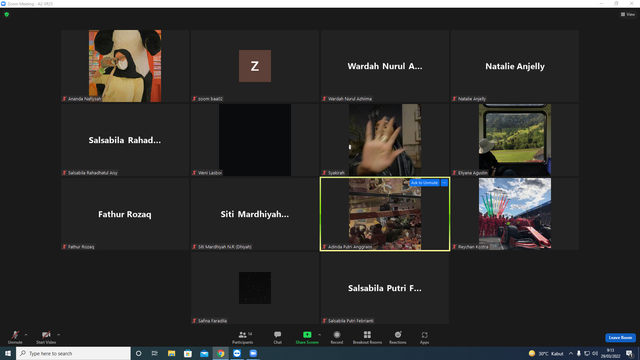Select the zoom baa02 participant tile
Image resolution: width=640 pixels, height=360 pixels.
(255, 66)
